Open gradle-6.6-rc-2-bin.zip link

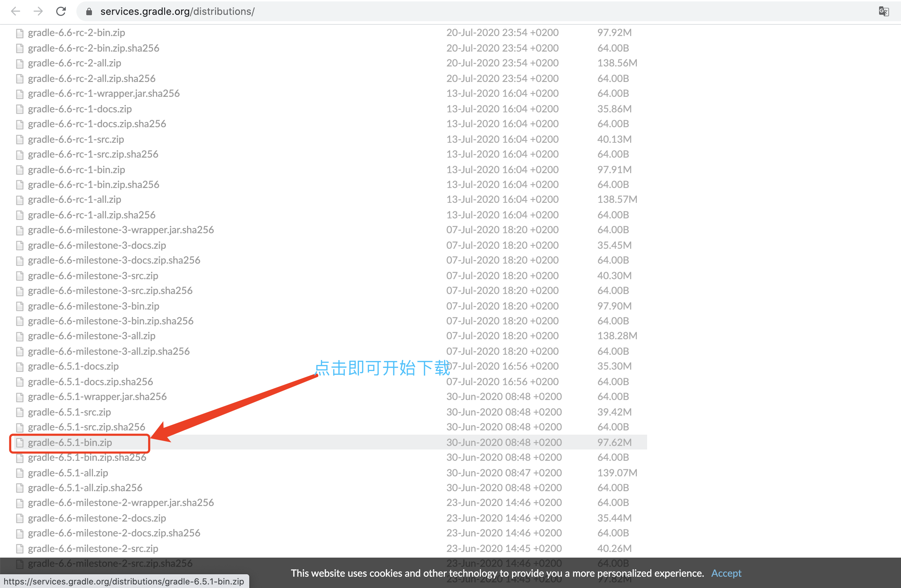[x=76, y=33]
